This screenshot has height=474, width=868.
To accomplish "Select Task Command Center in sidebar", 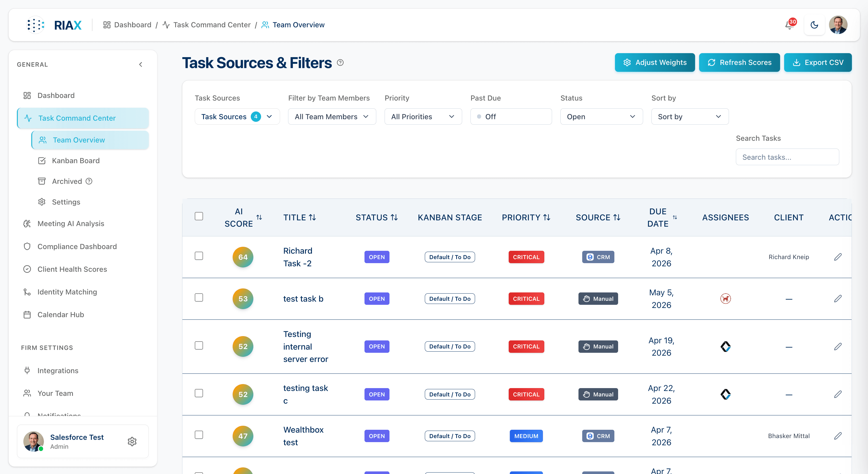I will [83, 118].
